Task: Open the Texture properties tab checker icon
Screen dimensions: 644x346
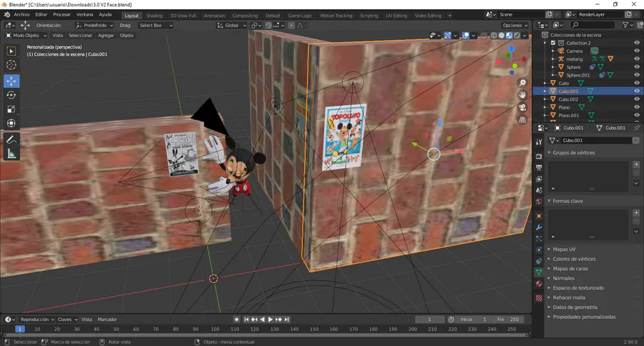Action: [539, 298]
